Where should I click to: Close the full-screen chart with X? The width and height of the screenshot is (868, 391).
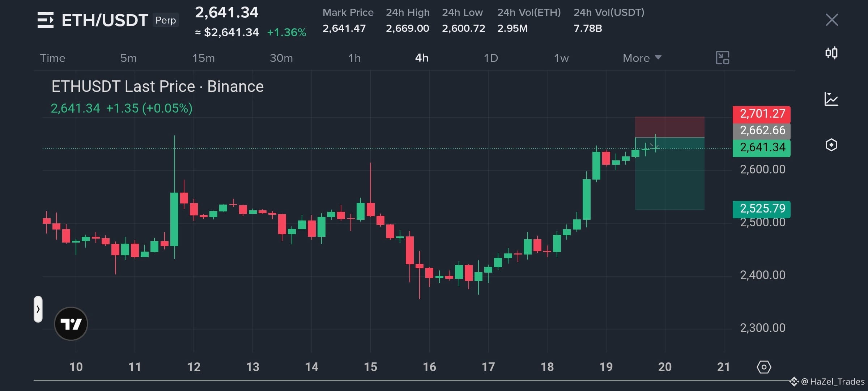pos(832,20)
